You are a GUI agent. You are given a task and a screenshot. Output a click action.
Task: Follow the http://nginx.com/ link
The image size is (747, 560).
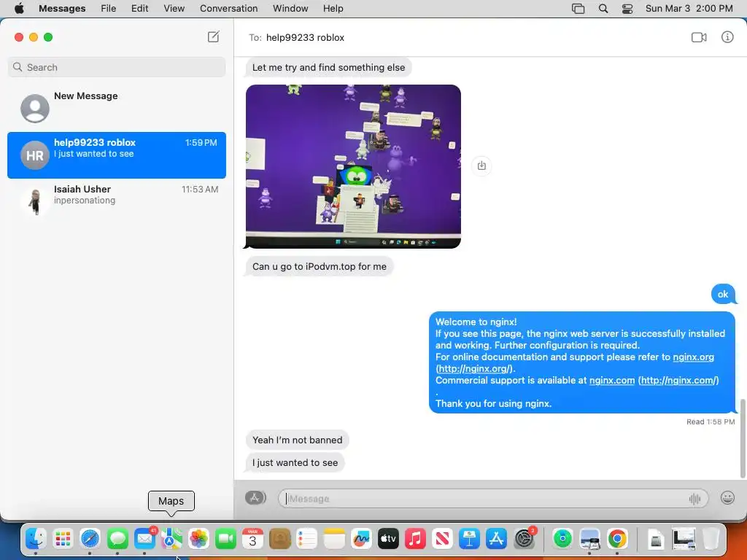678,380
